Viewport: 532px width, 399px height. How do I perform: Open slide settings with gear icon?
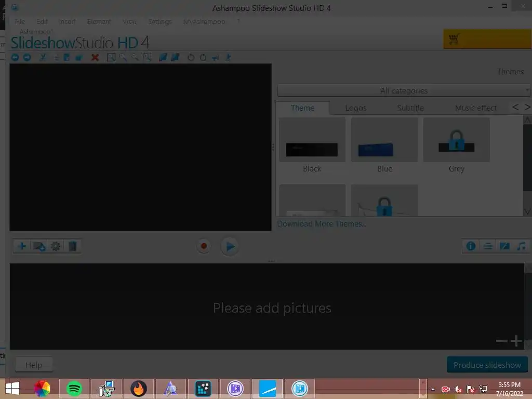(56, 246)
